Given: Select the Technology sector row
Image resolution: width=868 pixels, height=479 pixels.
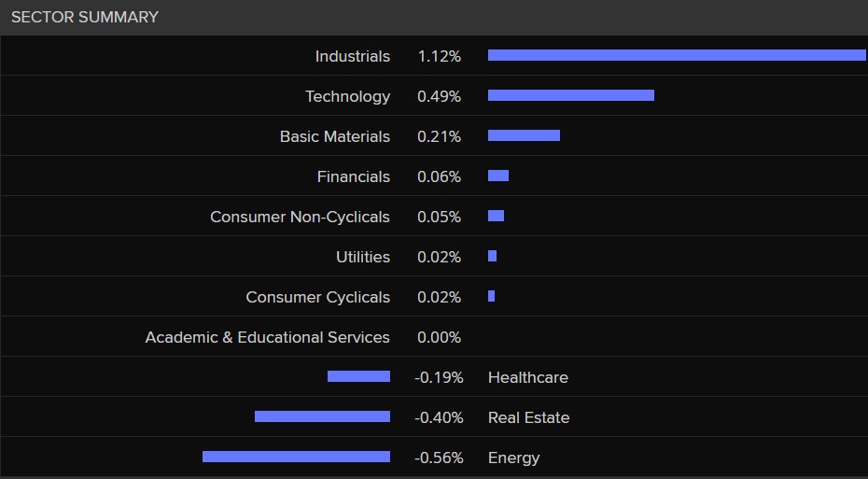Looking at the screenshot, I should (x=347, y=96).
